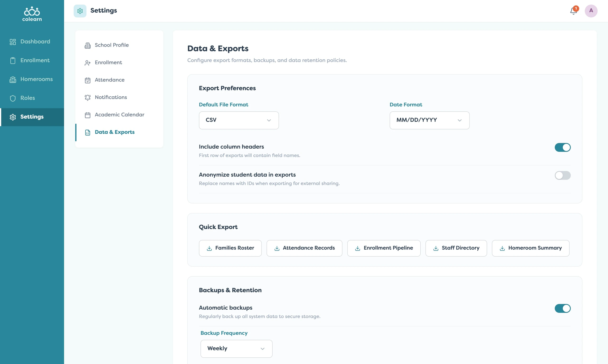Viewport: 608px width, 364px height.
Task: Open the notifications bell
Action: pos(573,11)
